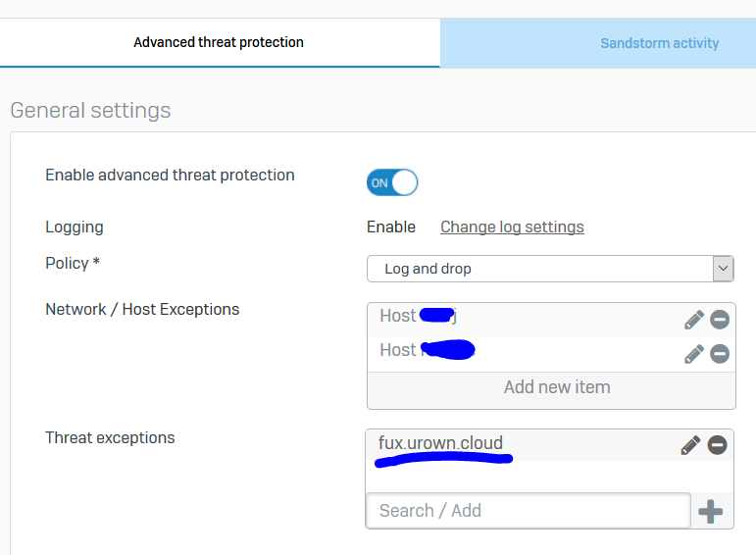The width and height of the screenshot is (756, 555).
Task: Edit the first Host exception entry
Action: (694, 319)
